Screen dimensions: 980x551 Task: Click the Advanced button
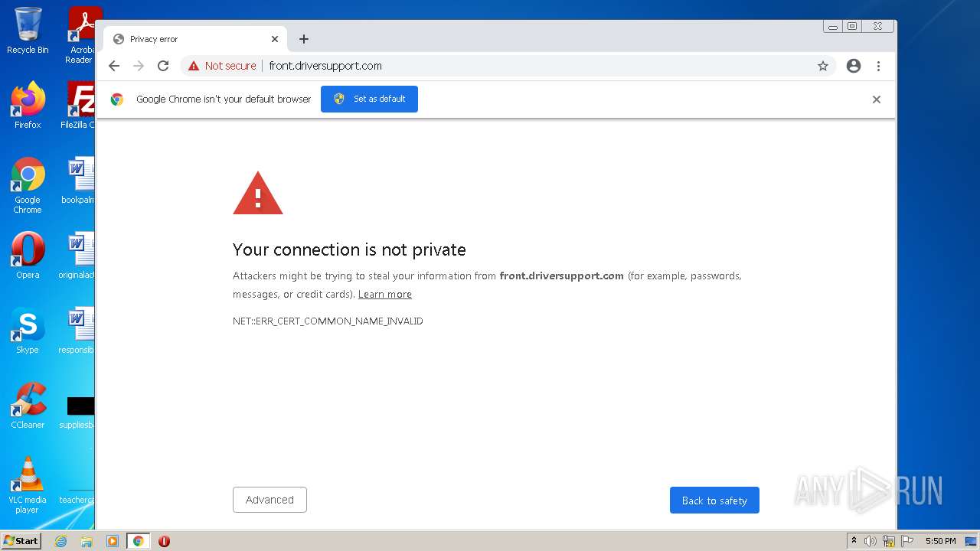point(269,500)
